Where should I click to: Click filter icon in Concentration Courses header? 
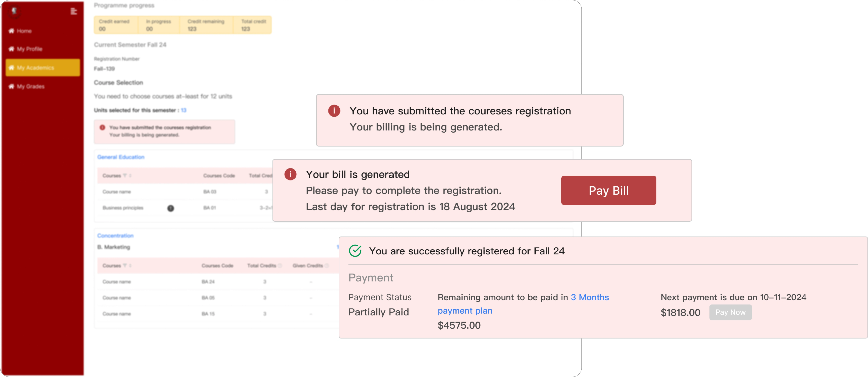[x=125, y=266]
